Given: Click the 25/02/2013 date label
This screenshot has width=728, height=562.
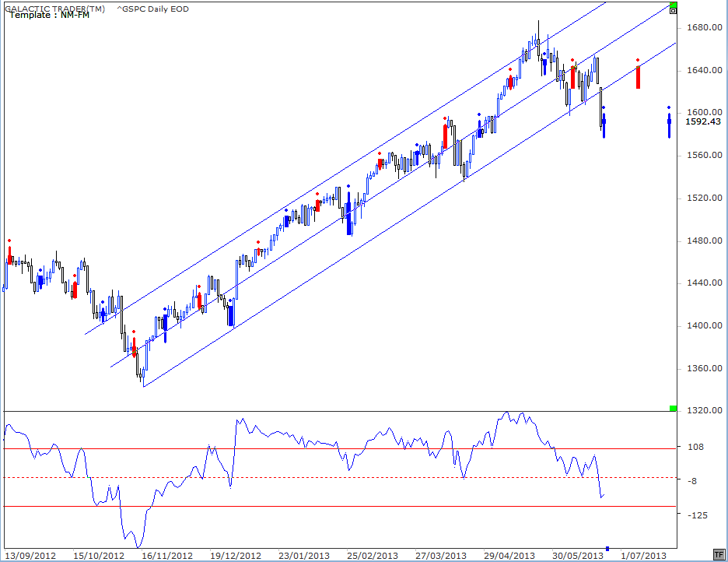Looking at the screenshot, I should [x=373, y=556].
